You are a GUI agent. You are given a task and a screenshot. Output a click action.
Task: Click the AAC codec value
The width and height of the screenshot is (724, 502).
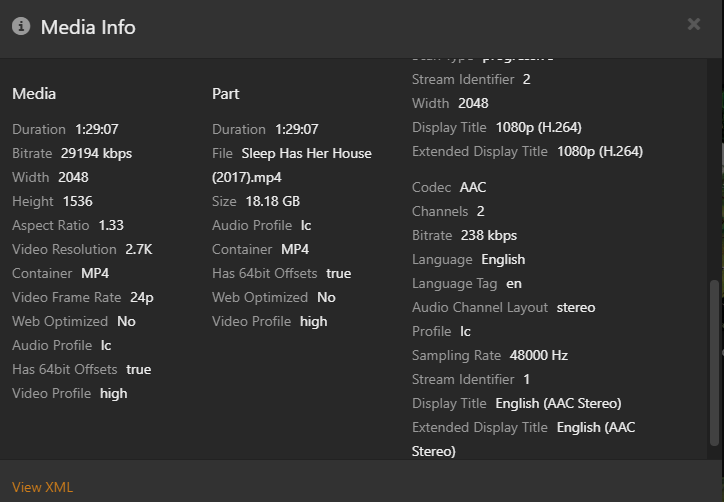(x=473, y=187)
